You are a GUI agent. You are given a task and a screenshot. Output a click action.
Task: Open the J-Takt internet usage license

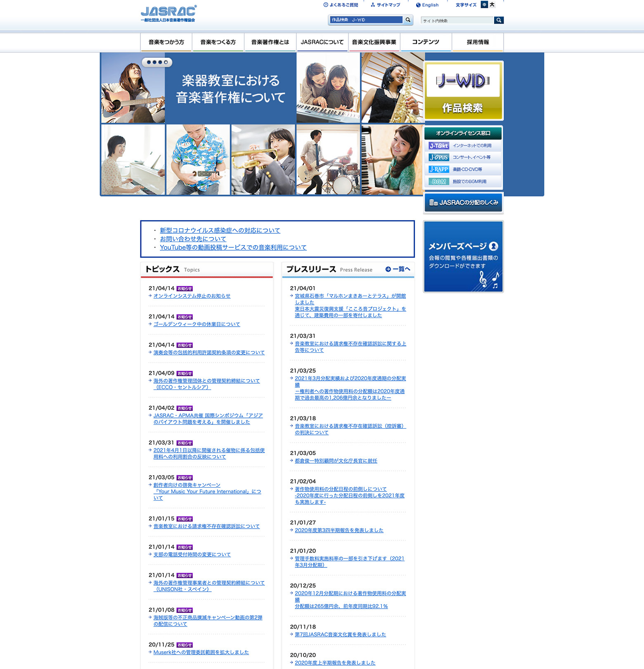click(x=463, y=146)
